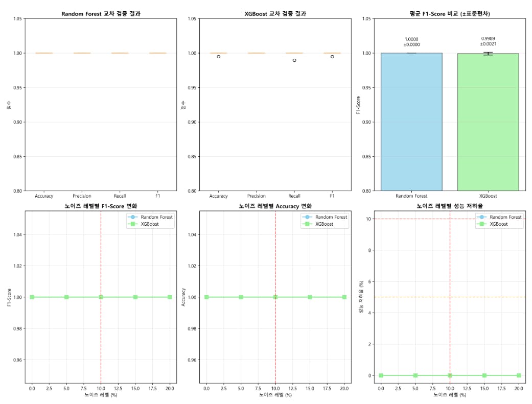Click the F1-Score 변화 marker at noise level 20.0

pyautogui.click(x=170, y=297)
